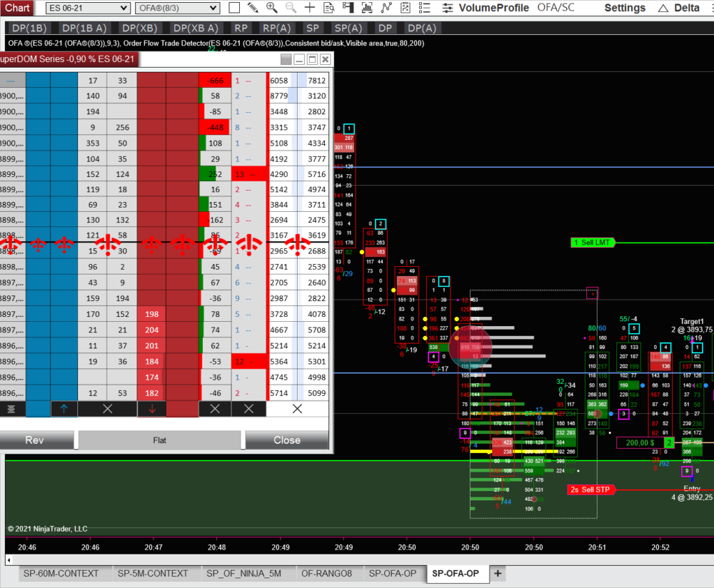Click the '200,00 $' profit marker
The height and width of the screenshot is (588, 714).
coord(641,442)
